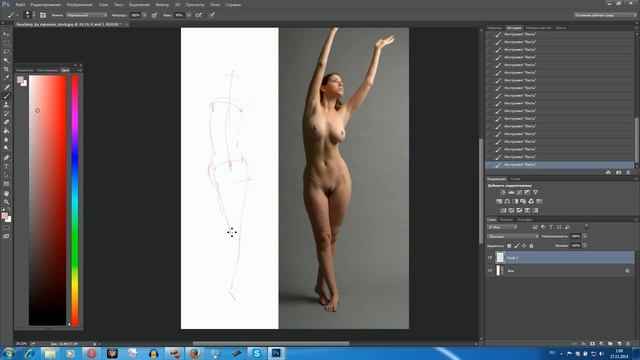This screenshot has height=360, width=640.
Task: Select the Pen tool
Action: tap(6, 158)
